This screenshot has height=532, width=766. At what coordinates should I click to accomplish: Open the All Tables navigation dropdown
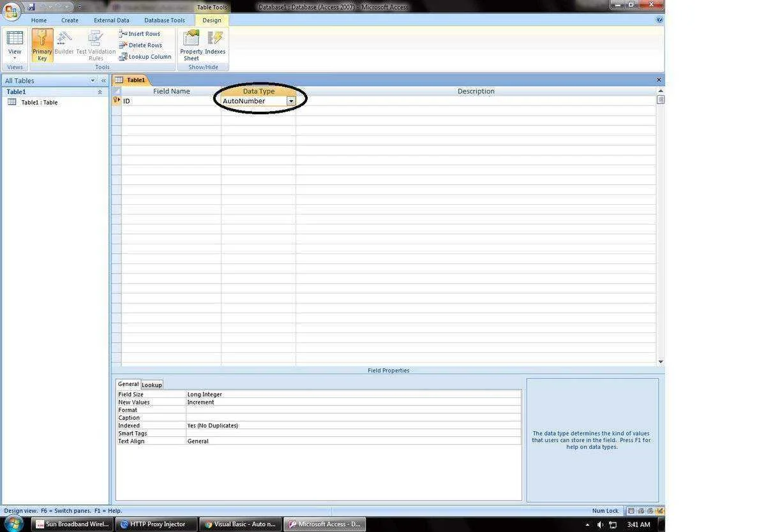(93, 81)
